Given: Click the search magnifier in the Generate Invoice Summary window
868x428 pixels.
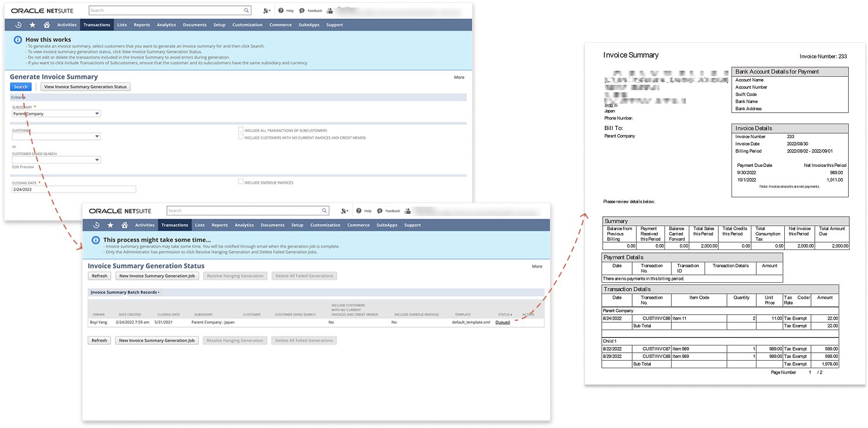Looking at the screenshot, I should (246, 11).
